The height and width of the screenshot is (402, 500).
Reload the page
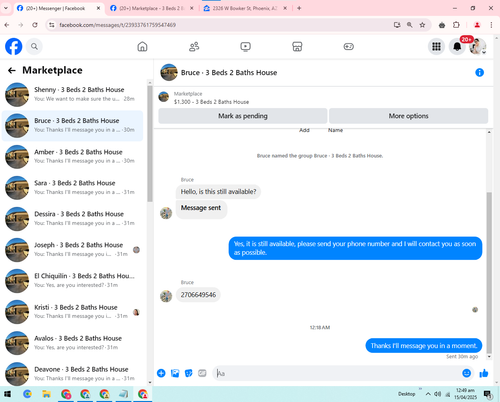click(x=35, y=25)
